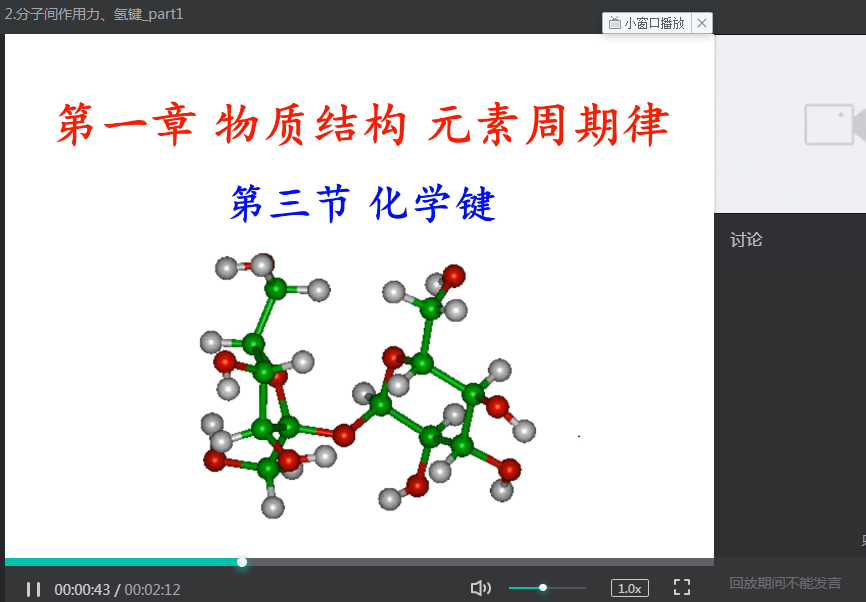Screen dimensions: 866x602
Task: Click the disabled chat input 回放期间不能发言
Action: coord(785,583)
